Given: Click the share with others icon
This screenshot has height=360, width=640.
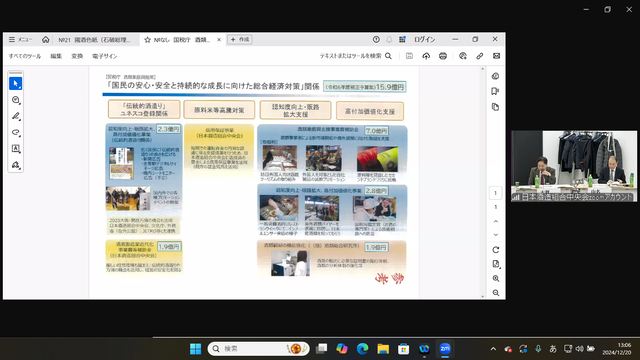Looking at the screenshot, I should tap(463, 56).
